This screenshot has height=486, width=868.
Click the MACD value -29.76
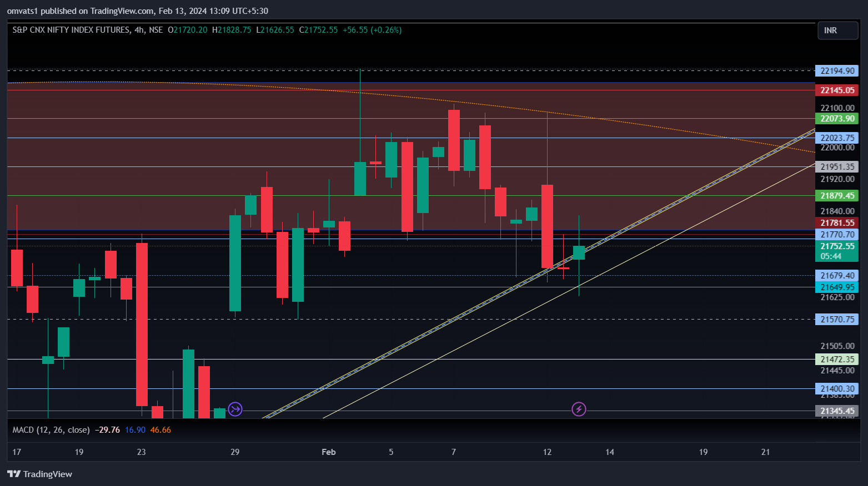click(x=107, y=430)
